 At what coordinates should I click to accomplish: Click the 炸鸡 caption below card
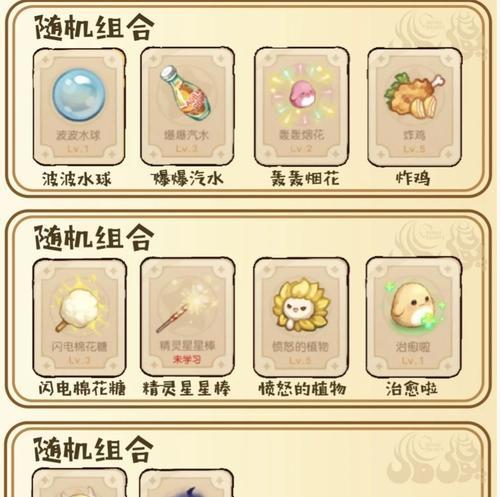[413, 179]
